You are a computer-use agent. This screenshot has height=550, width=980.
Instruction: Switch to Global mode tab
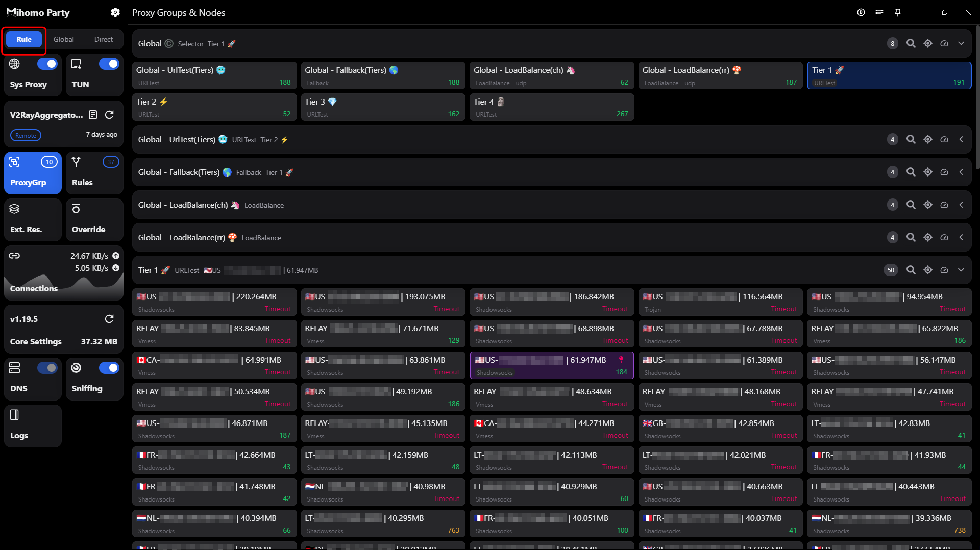[64, 39]
